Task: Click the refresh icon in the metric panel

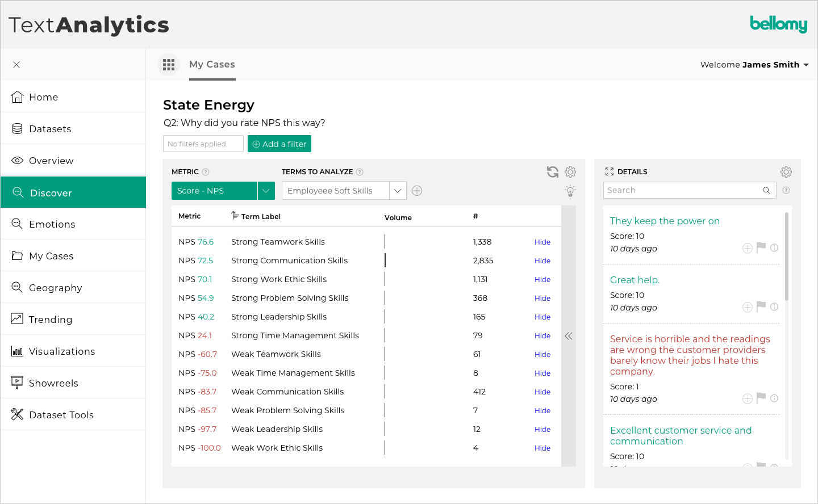Action: pyautogui.click(x=552, y=172)
